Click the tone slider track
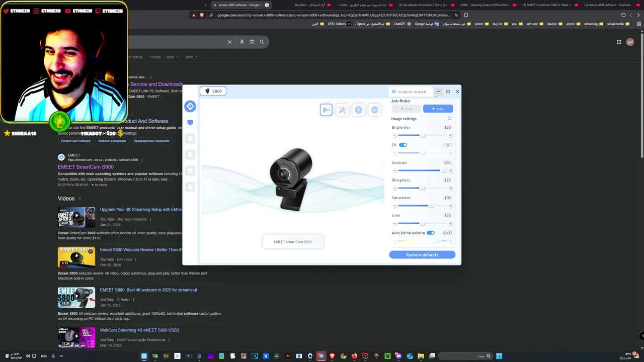 422,224
